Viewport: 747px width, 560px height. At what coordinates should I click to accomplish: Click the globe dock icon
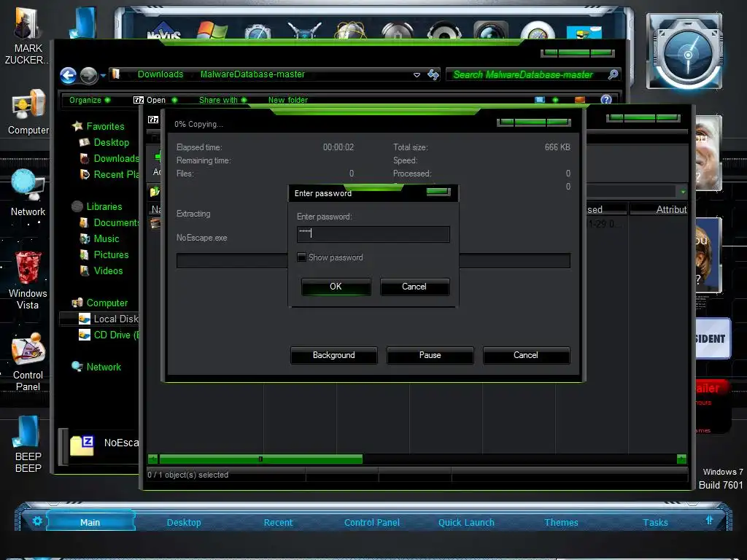351,31
